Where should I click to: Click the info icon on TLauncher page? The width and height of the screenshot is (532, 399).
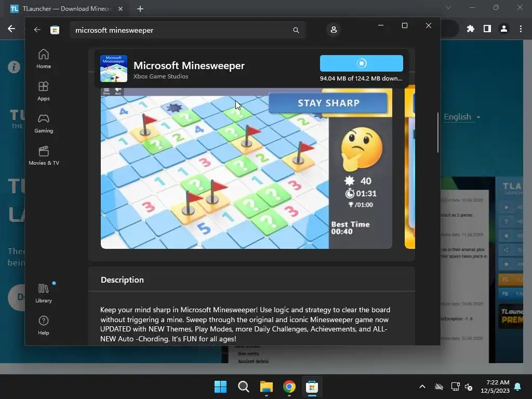click(14, 67)
